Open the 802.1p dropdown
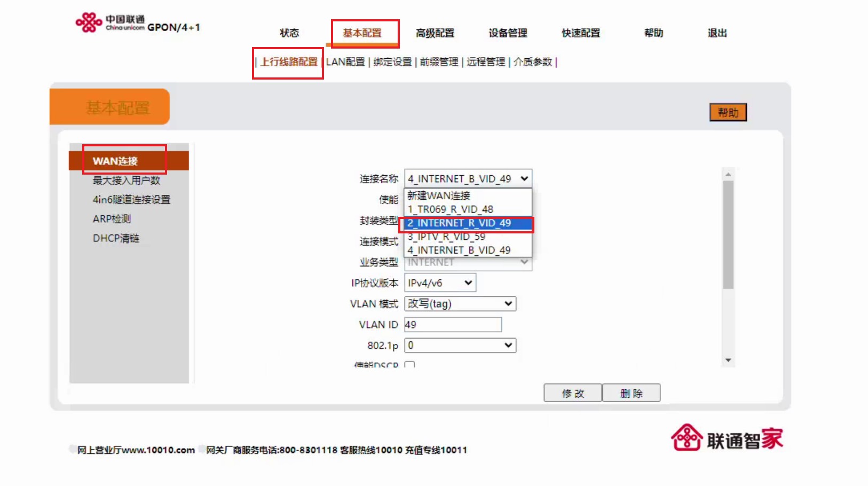 click(460, 346)
